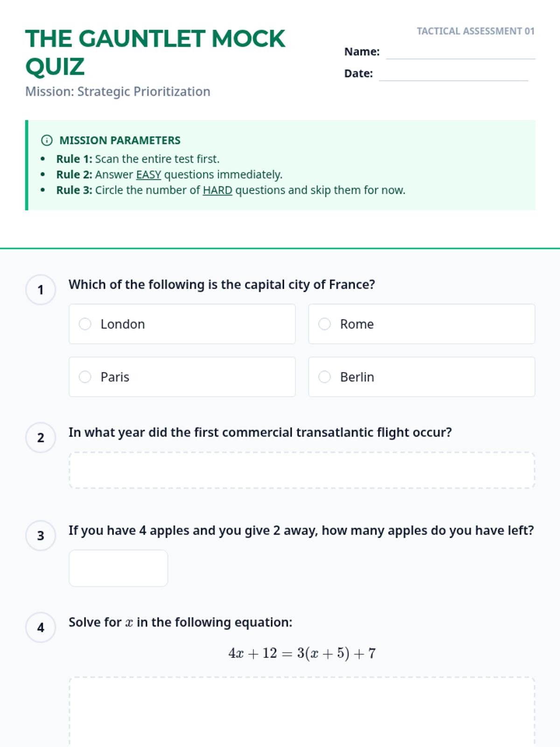Circle question number 1 badge

(x=41, y=290)
